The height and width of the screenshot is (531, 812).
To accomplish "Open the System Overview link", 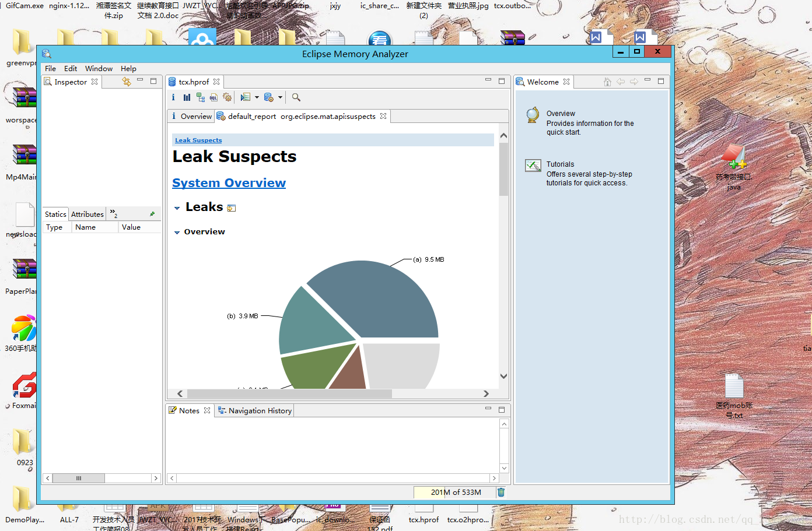I will tap(229, 183).
